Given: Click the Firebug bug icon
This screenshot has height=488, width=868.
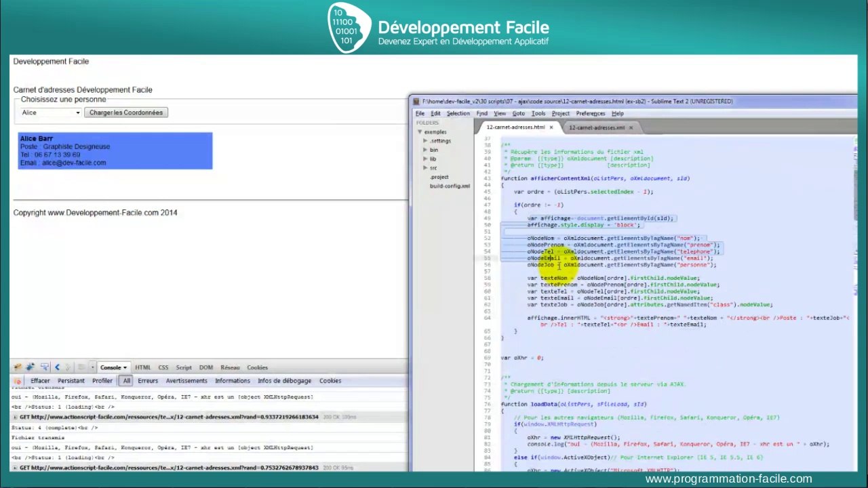Looking at the screenshot, I should [18, 367].
